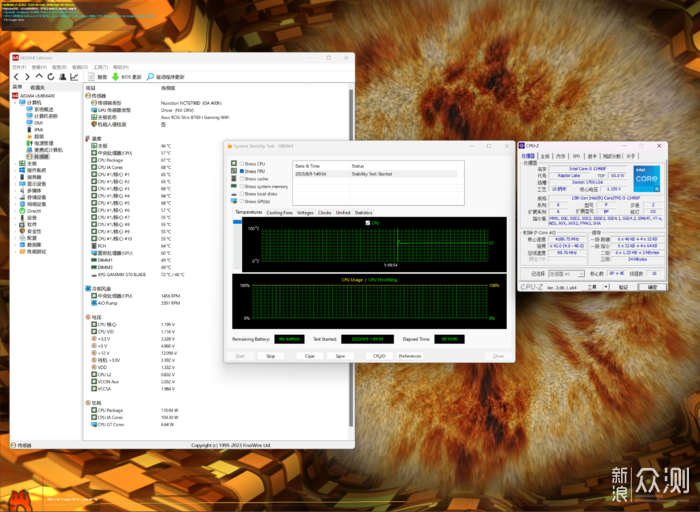Open Preferences in Stability Test

[410, 356]
